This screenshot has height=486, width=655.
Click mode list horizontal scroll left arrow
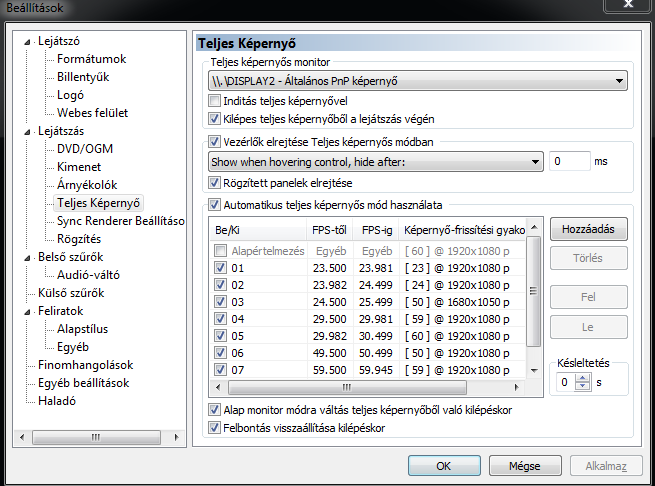218,387
